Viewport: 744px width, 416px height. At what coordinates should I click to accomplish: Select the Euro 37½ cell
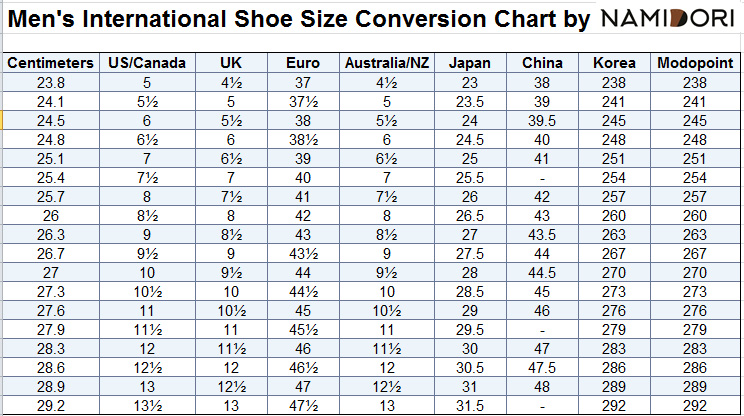click(x=303, y=101)
